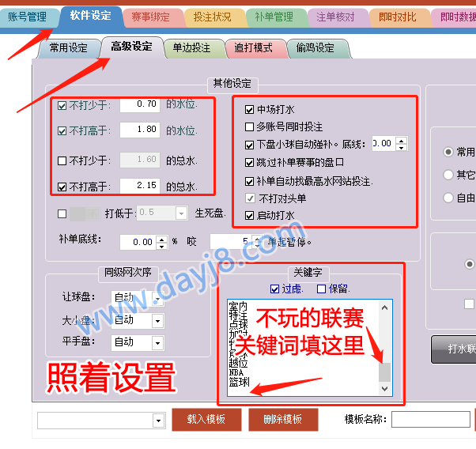Open the 偷鸡设定 sub-tab

[315, 48]
